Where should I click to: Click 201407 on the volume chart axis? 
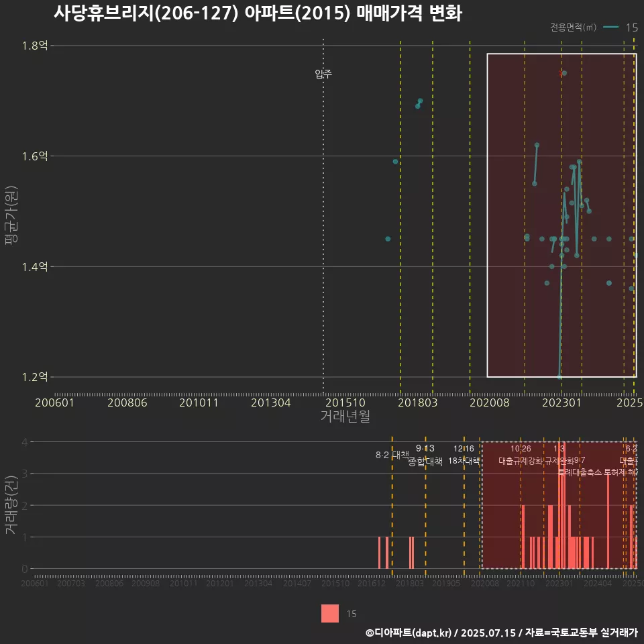point(297,583)
